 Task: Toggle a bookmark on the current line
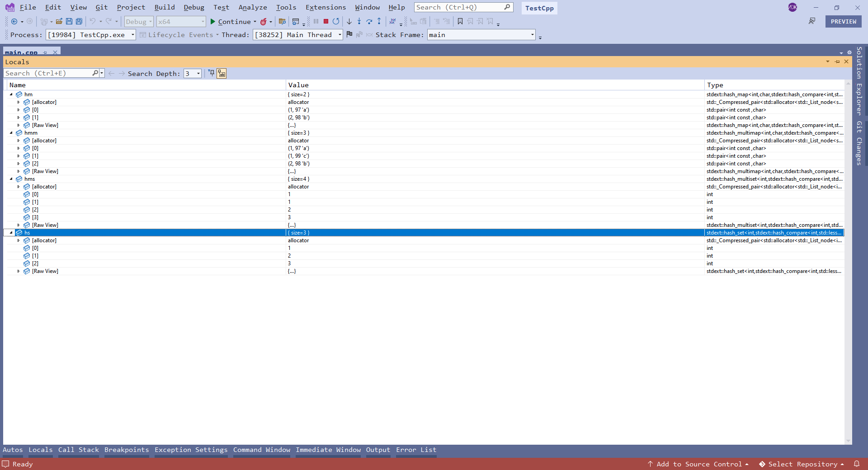click(x=460, y=21)
